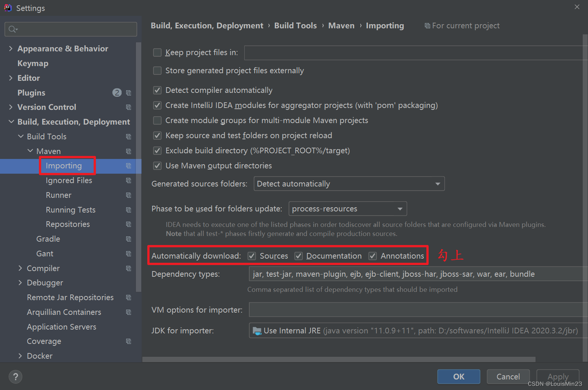This screenshot has height=390, width=588.
Task: Click the project-level icon beside Ignored Files
Action: click(x=128, y=180)
